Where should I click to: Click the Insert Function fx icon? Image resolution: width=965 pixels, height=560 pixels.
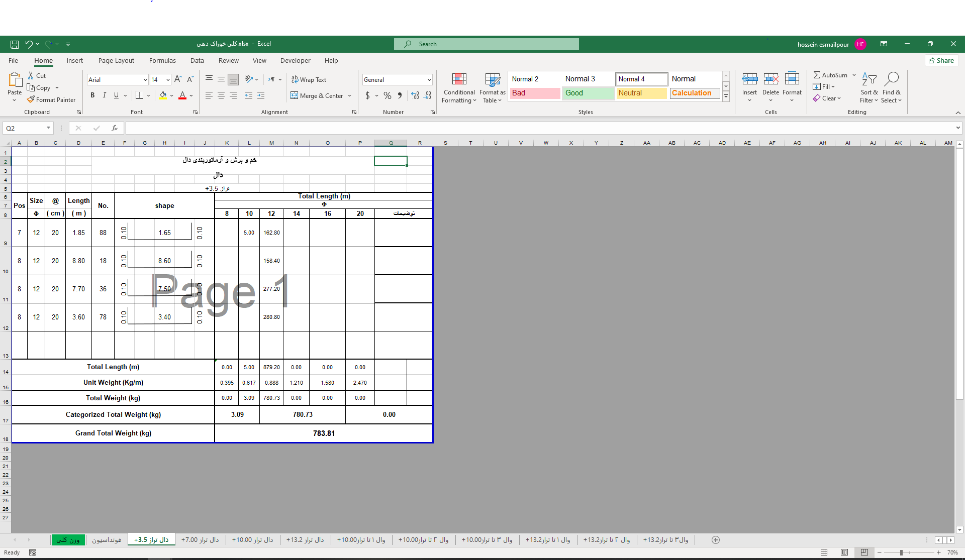point(115,128)
